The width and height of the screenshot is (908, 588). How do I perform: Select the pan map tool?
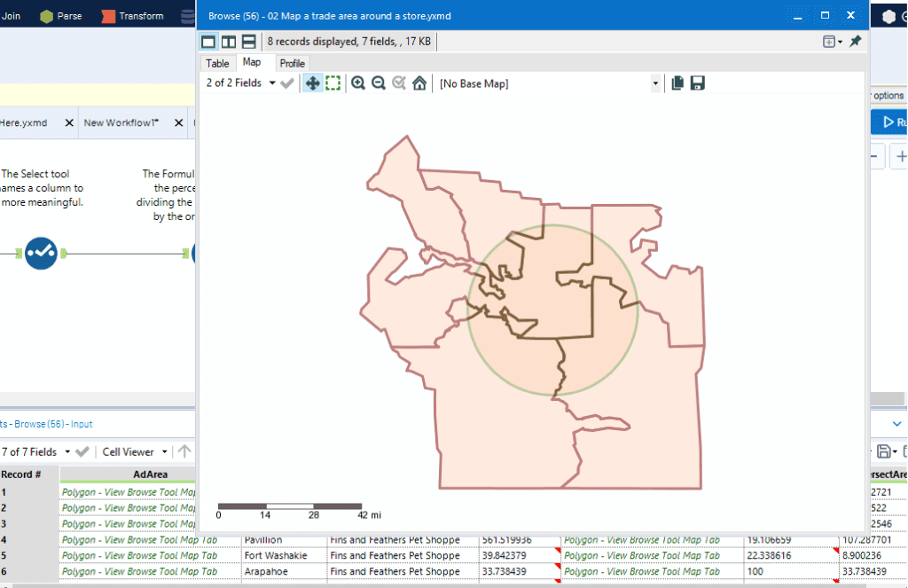click(x=312, y=83)
